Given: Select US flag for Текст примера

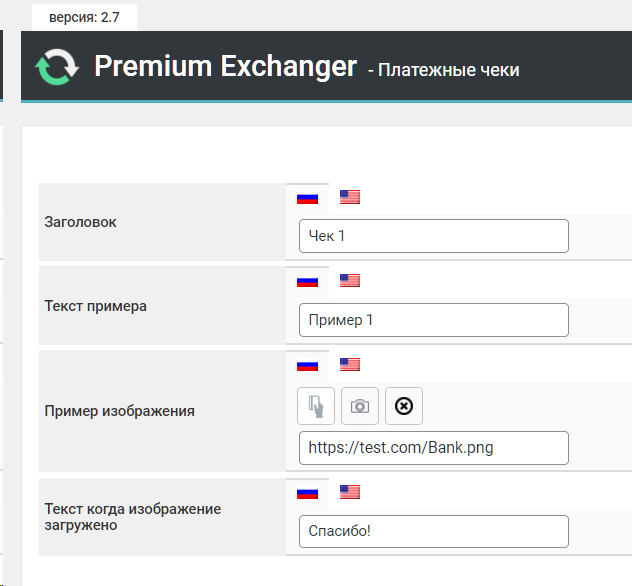Looking at the screenshot, I should (349, 281).
